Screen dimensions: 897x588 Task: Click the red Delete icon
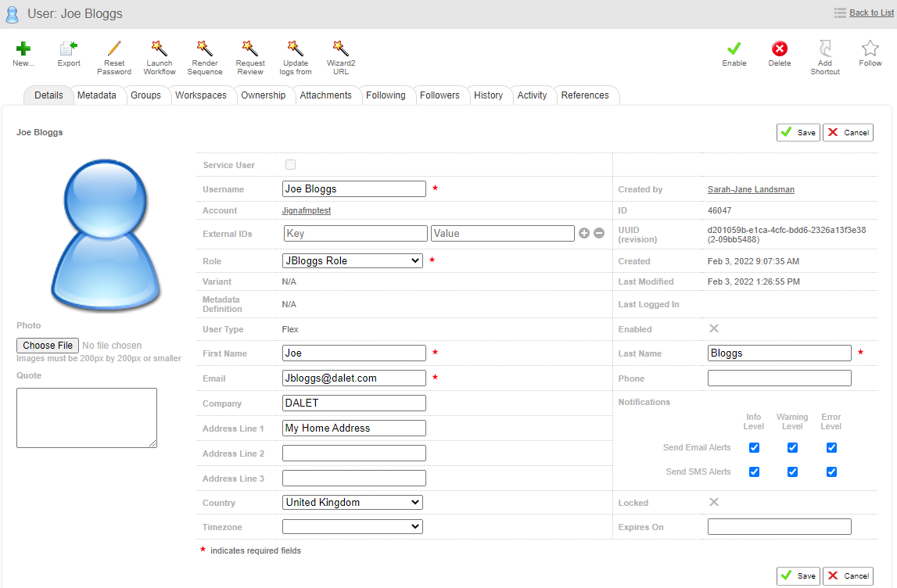(x=779, y=48)
